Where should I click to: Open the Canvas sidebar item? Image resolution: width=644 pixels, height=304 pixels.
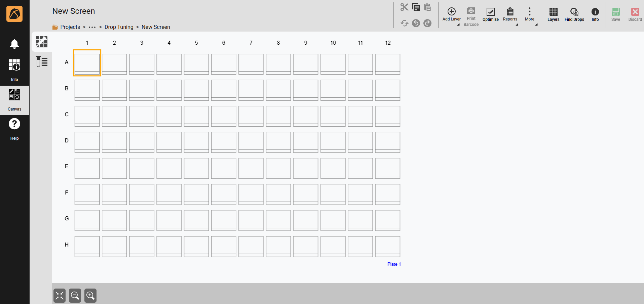pyautogui.click(x=14, y=100)
